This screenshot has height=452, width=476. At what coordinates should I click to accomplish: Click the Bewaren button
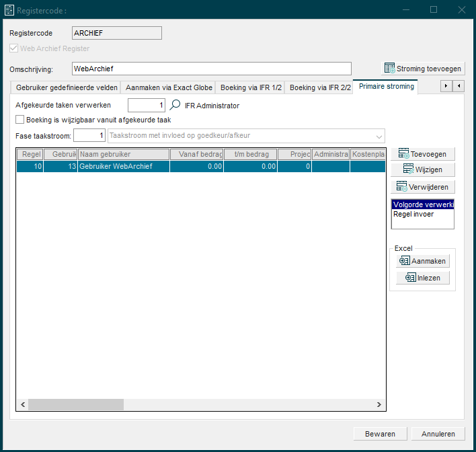click(x=380, y=434)
